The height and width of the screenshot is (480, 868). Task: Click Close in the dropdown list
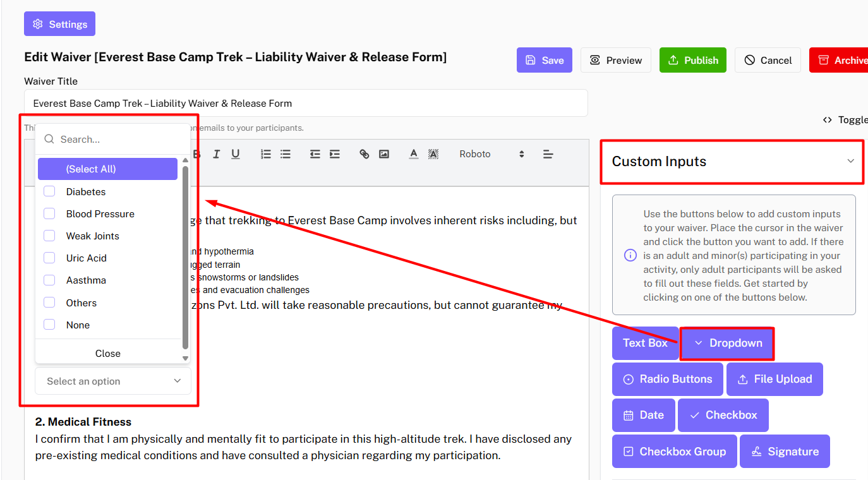click(x=108, y=354)
